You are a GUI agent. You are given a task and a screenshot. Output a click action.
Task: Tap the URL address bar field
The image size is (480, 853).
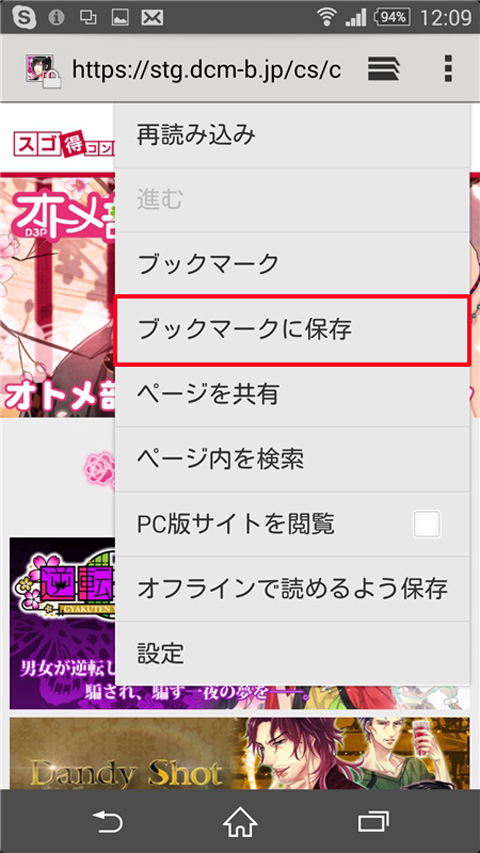pos(207,70)
